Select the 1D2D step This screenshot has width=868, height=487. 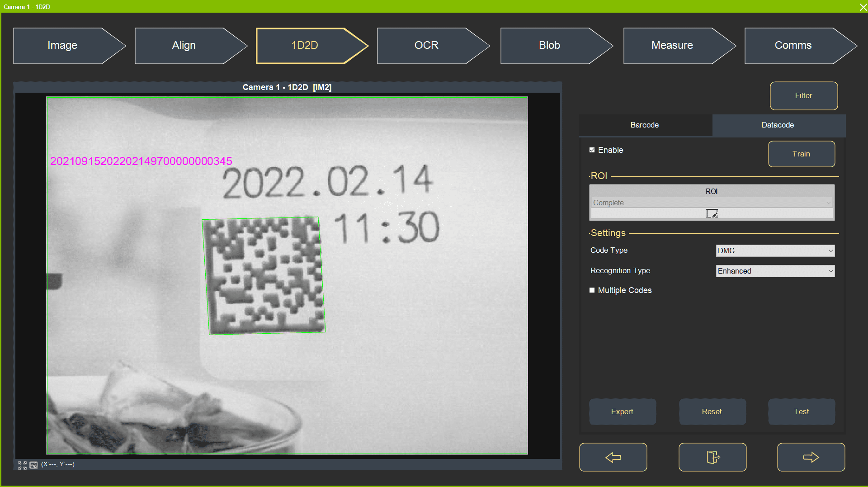pyautogui.click(x=312, y=45)
